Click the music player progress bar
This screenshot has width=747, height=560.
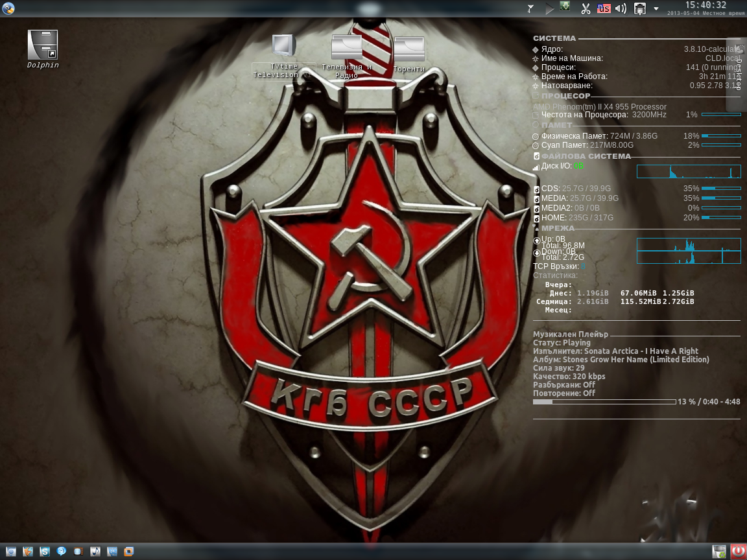pos(604,402)
